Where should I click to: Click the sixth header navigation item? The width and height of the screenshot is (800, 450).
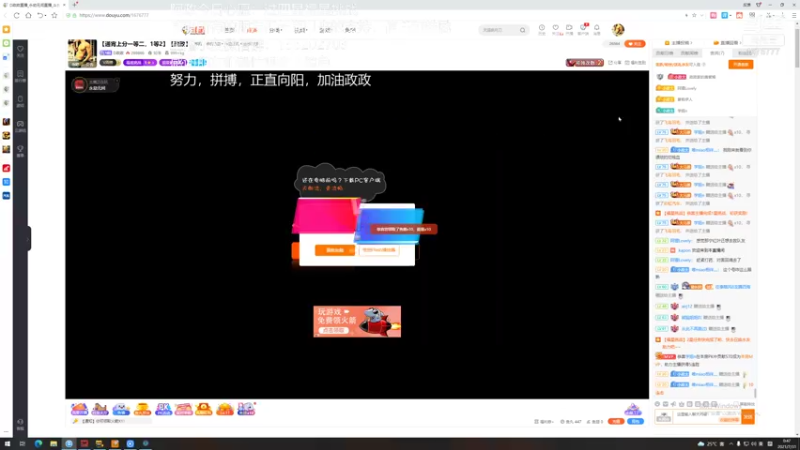click(x=350, y=31)
